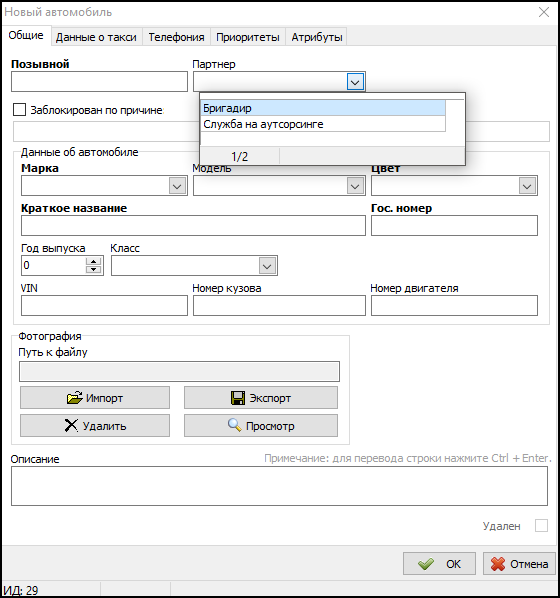The width and height of the screenshot is (560, 598).
Task: Open the Класс dropdown list
Action: pyautogui.click(x=267, y=266)
